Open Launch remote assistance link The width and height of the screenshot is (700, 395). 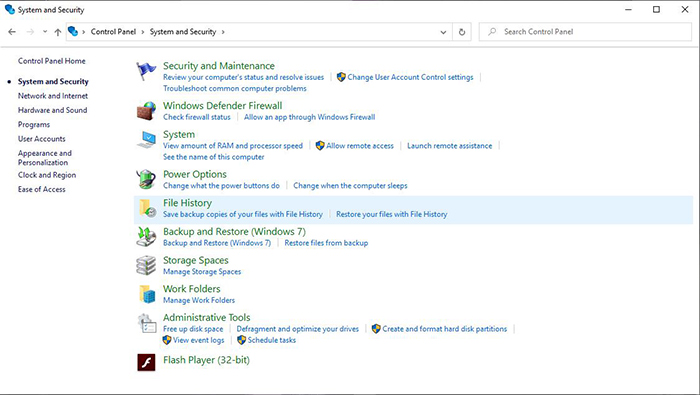click(x=450, y=146)
